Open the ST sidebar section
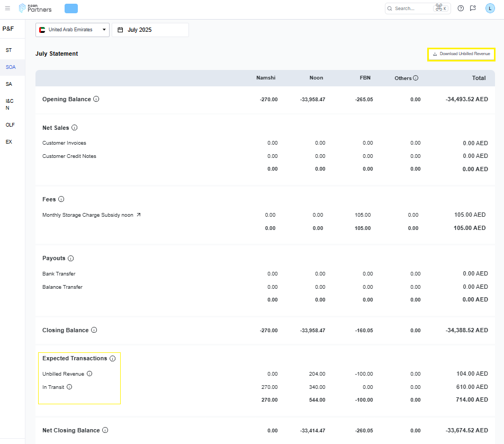This screenshot has height=444, width=504. coord(8,50)
